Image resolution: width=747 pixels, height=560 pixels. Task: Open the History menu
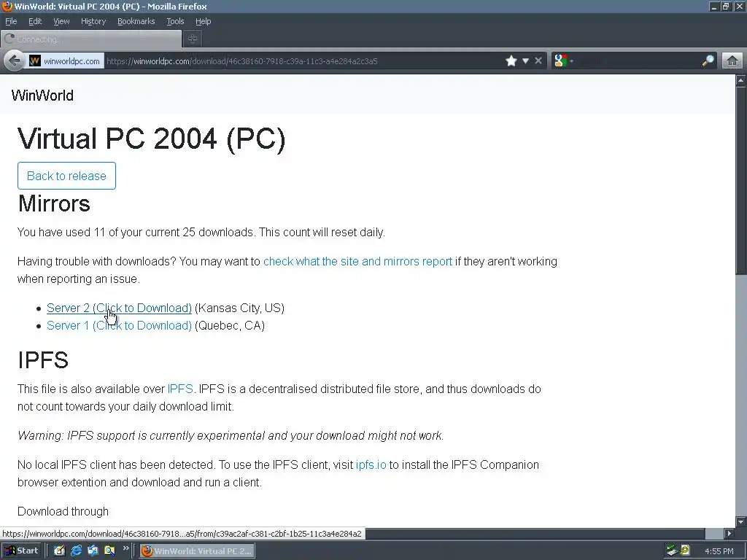(93, 21)
